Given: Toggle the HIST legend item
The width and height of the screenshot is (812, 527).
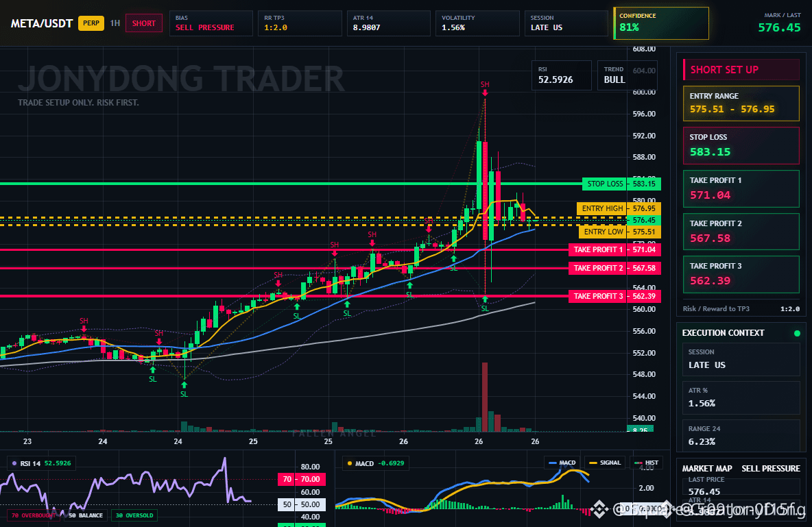Looking at the screenshot, I should [646, 463].
